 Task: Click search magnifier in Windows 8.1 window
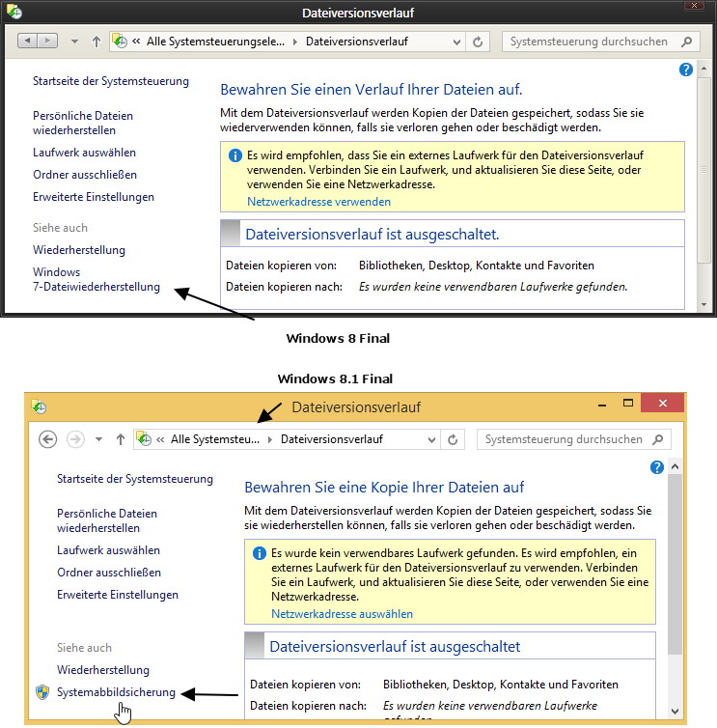point(657,439)
